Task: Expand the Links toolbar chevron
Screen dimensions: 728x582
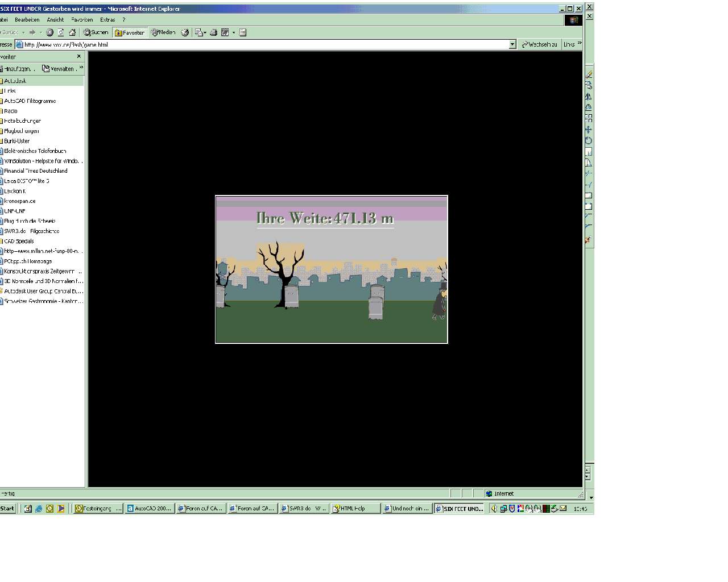Action: [x=580, y=43]
